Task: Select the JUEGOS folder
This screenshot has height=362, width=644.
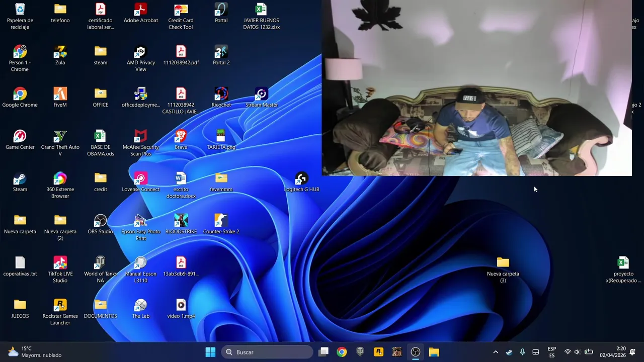Action: pyautogui.click(x=20, y=309)
